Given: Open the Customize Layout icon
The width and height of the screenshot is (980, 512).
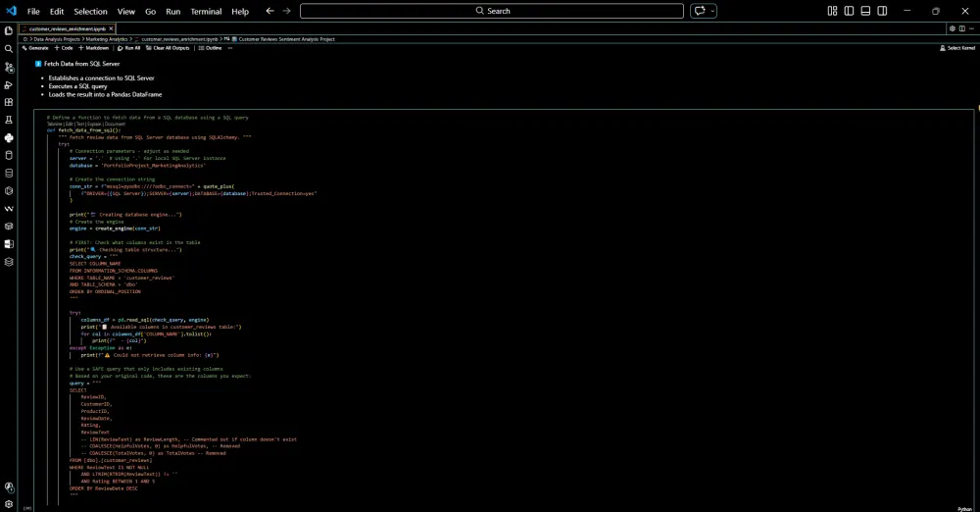Looking at the screenshot, I should point(832,11).
